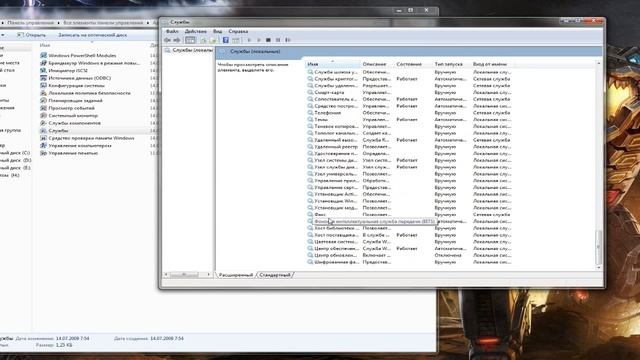640x360 pixels.
Task: Click the services list scroll-up arrow
Action: pos(599,64)
